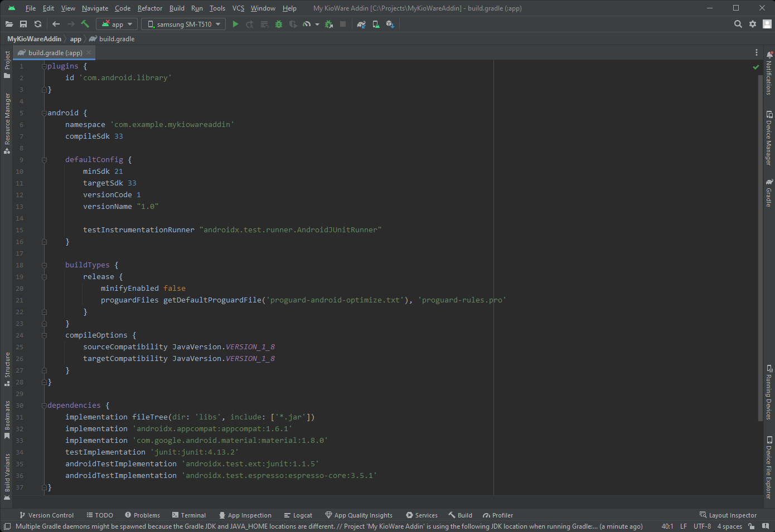Open App Quality Insights tool window
Image resolution: width=775 pixels, height=532 pixels.
pos(359,515)
